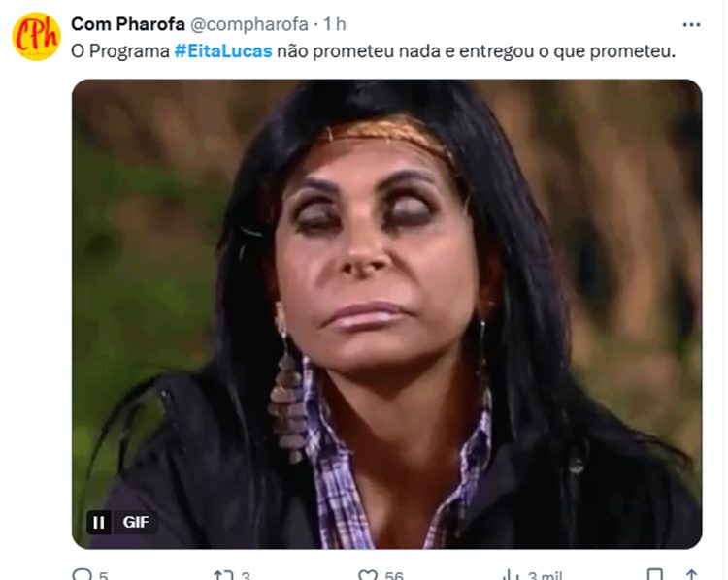Click the like count of 56
The height and width of the screenshot is (580, 728).
pos(394,576)
